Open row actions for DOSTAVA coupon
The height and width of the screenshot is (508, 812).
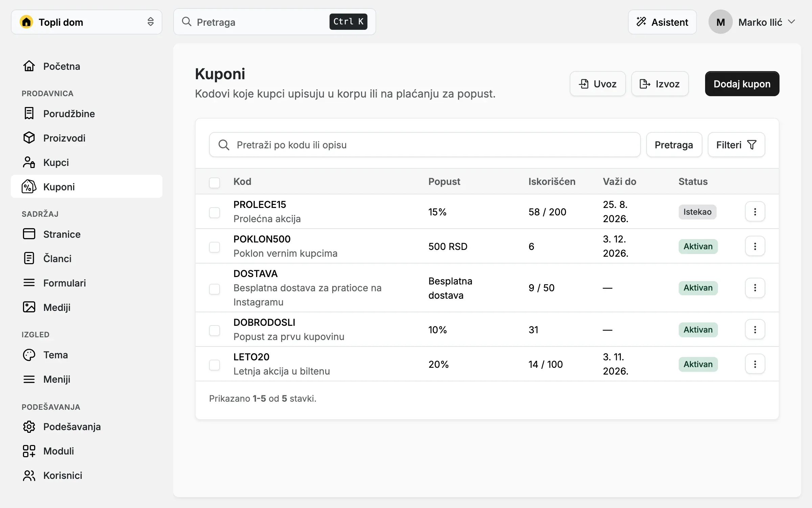(755, 288)
